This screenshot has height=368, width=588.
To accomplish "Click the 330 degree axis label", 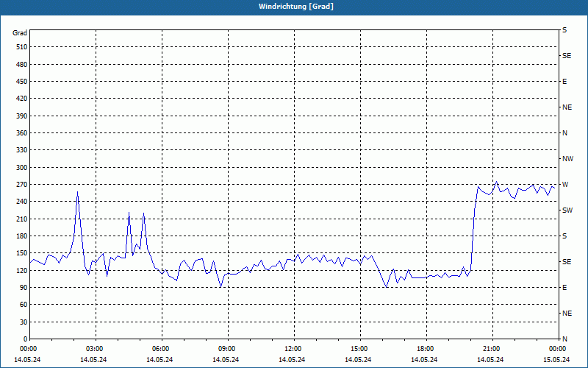I will point(22,150).
